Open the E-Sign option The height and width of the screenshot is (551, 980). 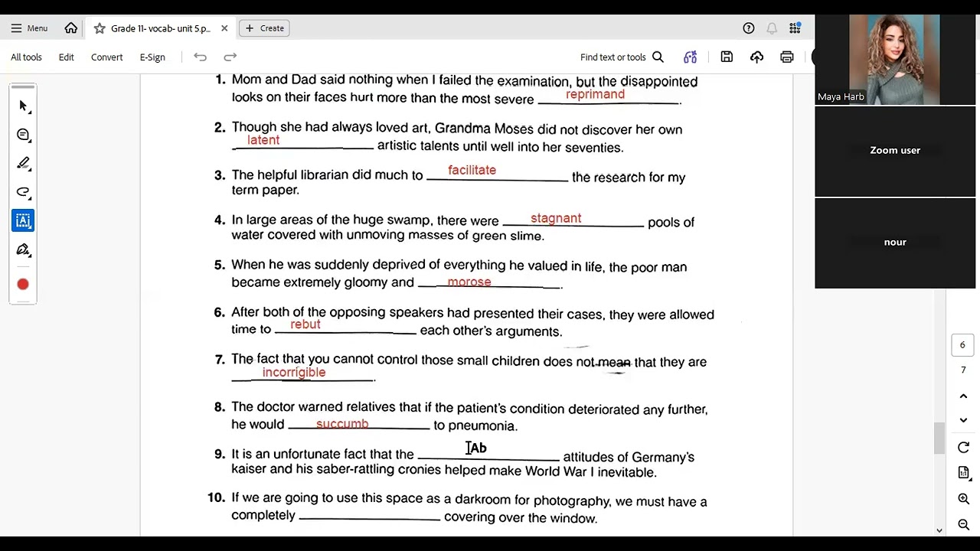click(152, 57)
